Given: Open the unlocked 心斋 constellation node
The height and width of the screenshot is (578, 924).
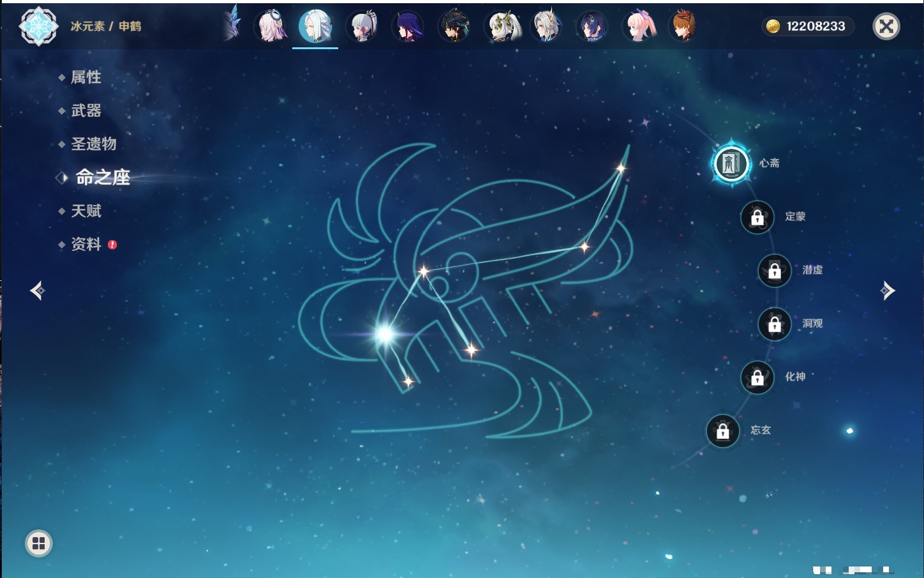Looking at the screenshot, I should coord(731,164).
